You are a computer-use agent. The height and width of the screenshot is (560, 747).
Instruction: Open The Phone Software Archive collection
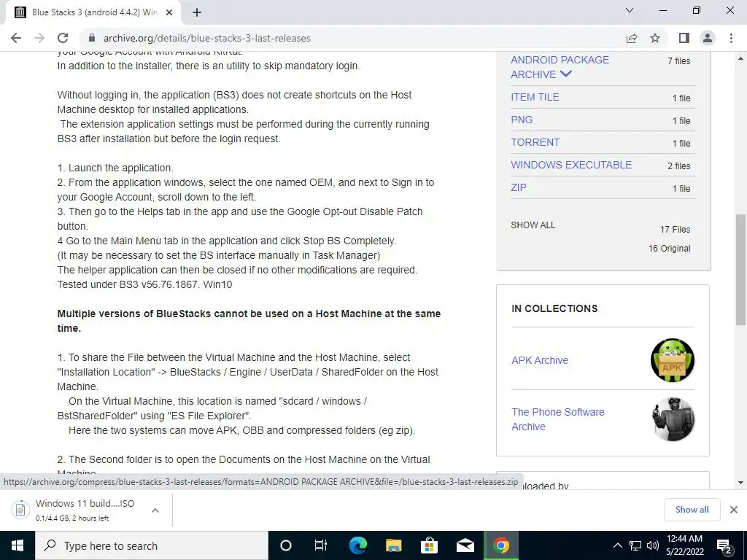coord(558,419)
